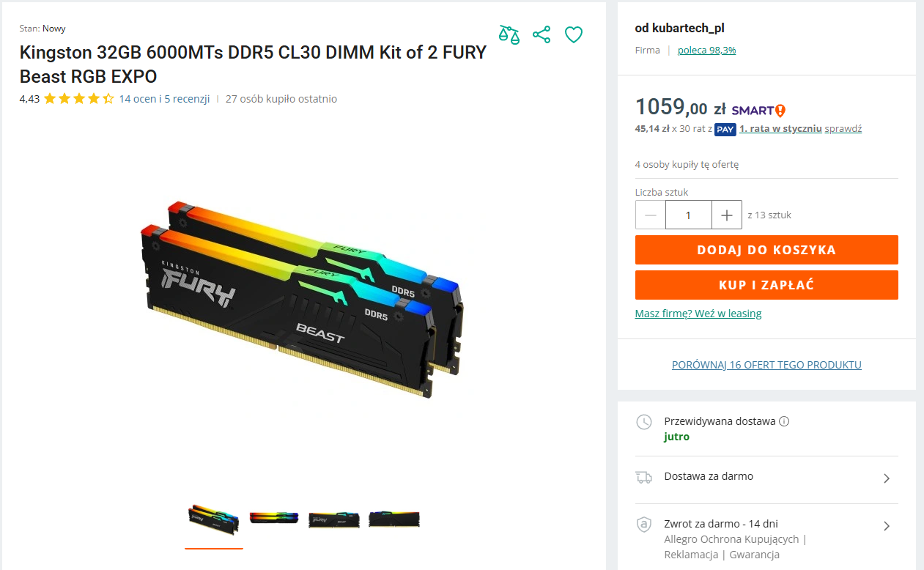This screenshot has height=570, width=924.
Task: Click the compare scales icon
Action: click(x=509, y=34)
